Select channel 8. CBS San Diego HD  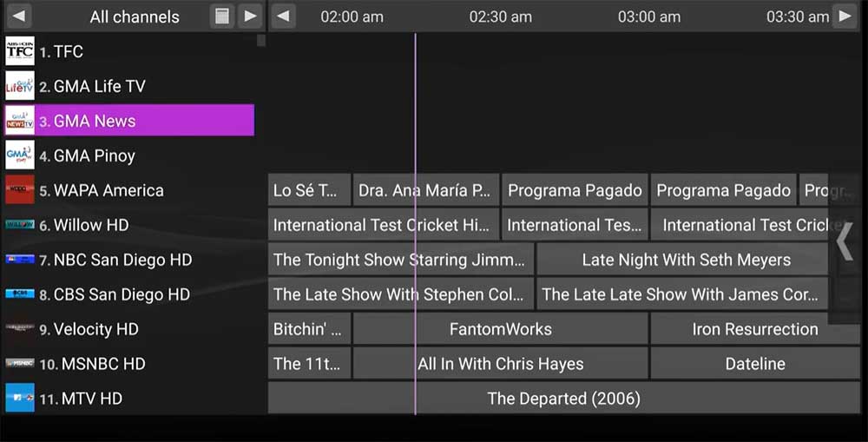pos(130,294)
